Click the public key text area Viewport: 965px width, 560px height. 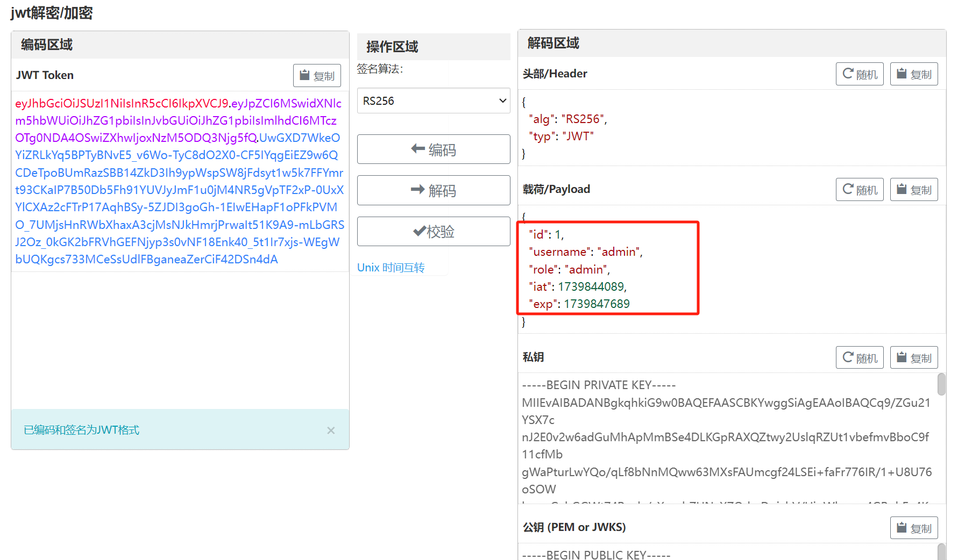pyautogui.click(x=726, y=554)
